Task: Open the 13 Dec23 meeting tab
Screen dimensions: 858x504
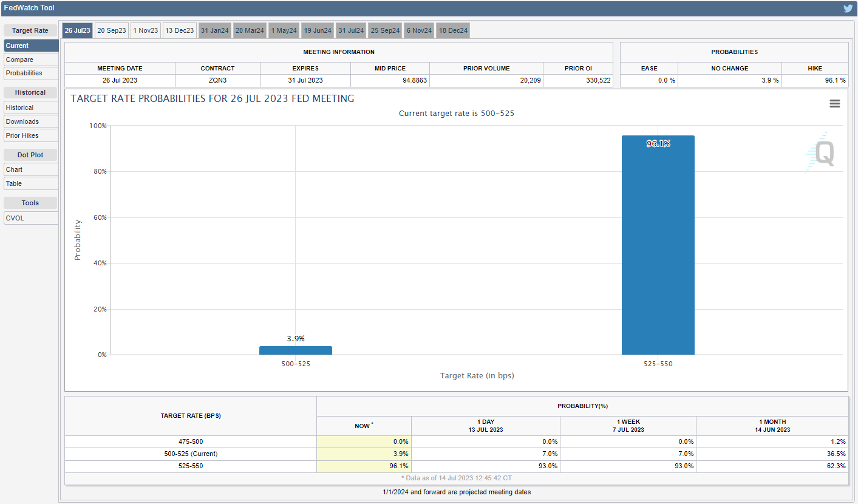Action: pos(180,30)
